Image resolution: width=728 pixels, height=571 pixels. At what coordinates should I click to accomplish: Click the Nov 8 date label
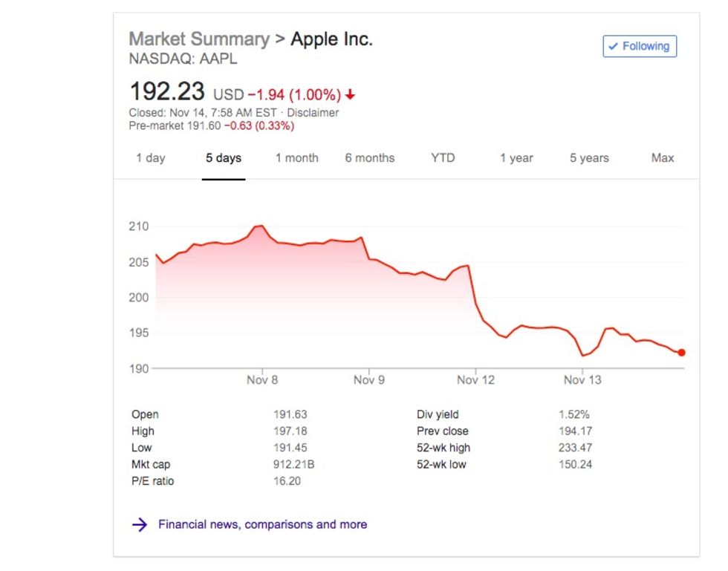pyautogui.click(x=262, y=380)
